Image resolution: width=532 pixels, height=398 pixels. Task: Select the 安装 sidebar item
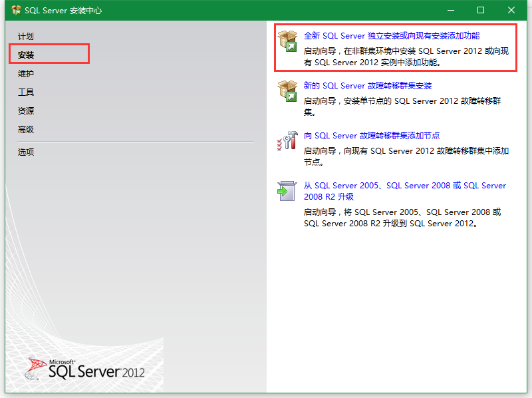(26, 55)
